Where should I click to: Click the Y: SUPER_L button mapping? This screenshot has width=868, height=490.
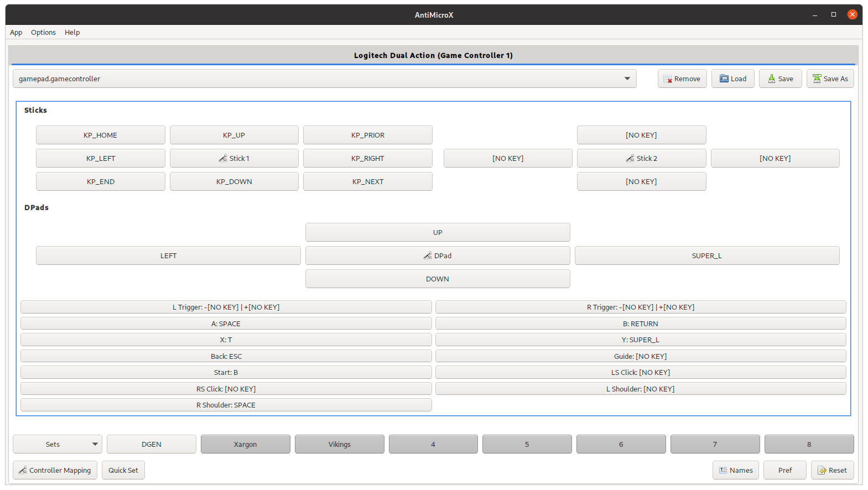pos(641,340)
